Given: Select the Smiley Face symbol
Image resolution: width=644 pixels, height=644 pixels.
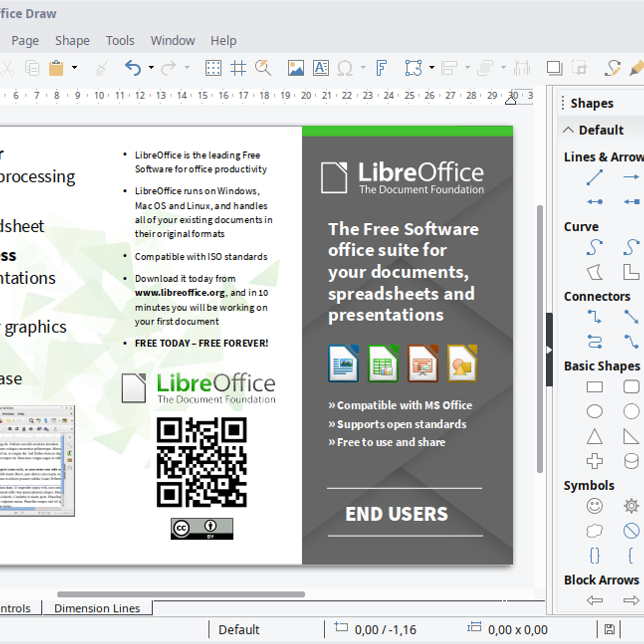Looking at the screenshot, I should click(x=594, y=506).
